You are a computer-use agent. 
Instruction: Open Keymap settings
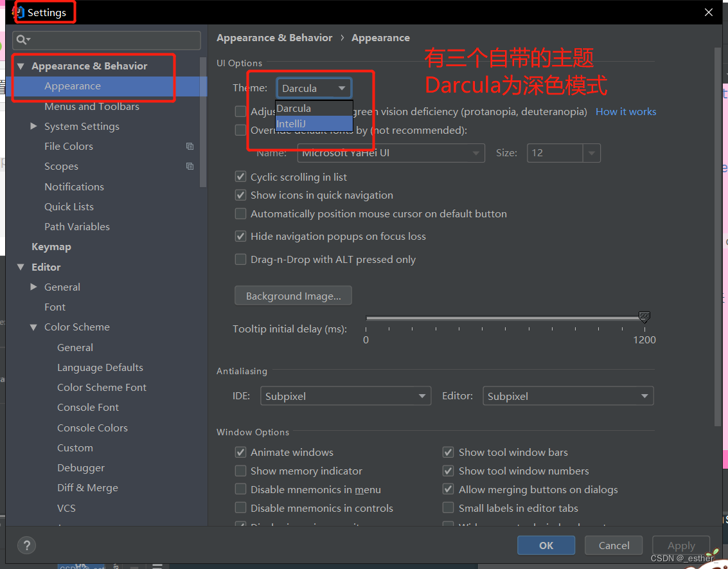[x=51, y=247]
